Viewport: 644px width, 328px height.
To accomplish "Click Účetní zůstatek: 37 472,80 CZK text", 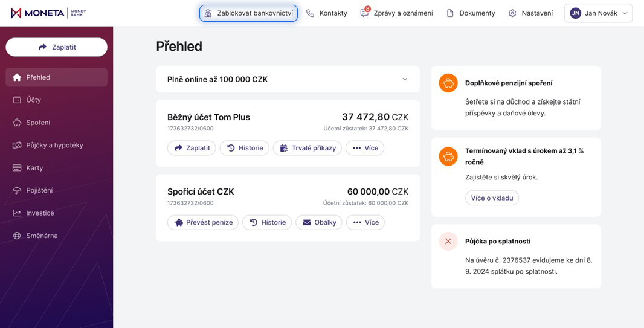I will [366, 129].
